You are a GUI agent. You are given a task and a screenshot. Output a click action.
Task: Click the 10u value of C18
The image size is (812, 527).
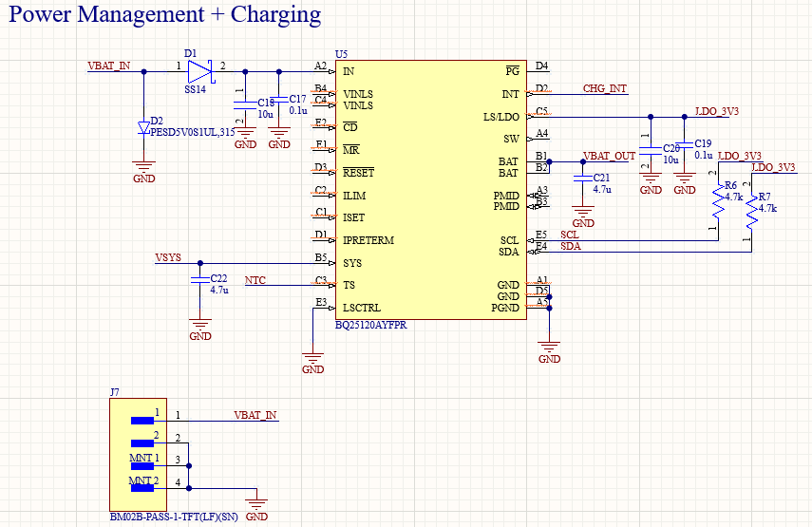[265, 114]
